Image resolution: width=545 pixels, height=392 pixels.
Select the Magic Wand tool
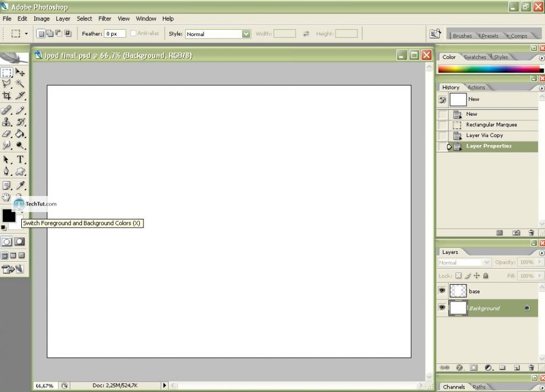click(x=20, y=84)
